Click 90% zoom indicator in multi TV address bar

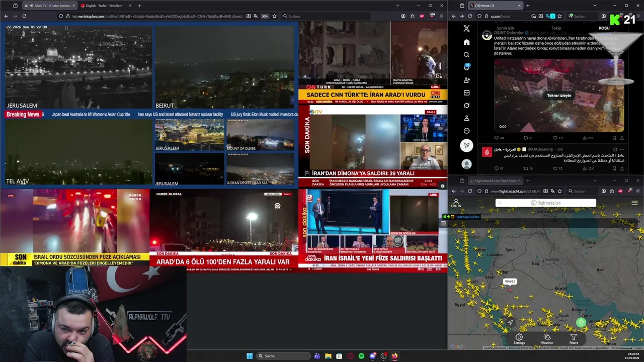[x=264, y=16]
